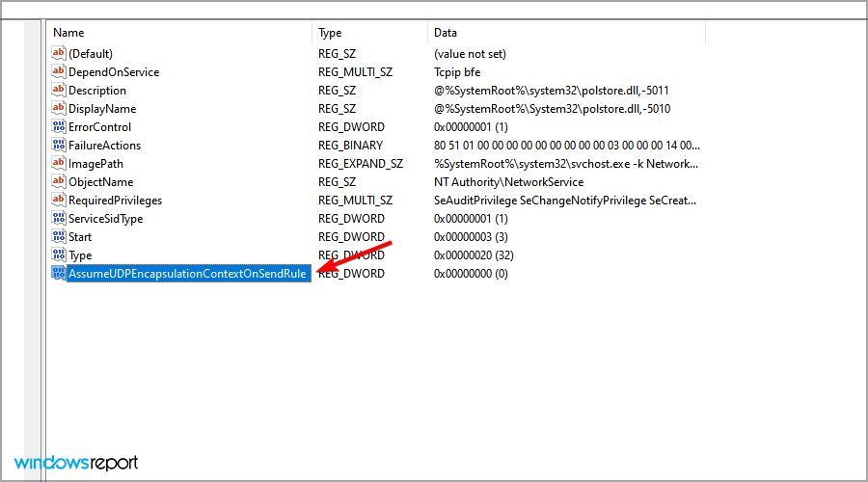The width and height of the screenshot is (868, 482).
Task: Click the ObjectName string icon
Action: tap(58, 181)
